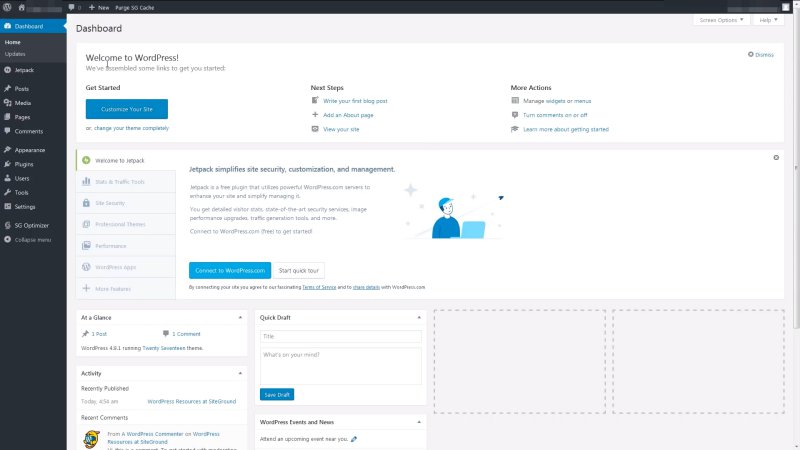800x450 pixels.
Task: Select Stats & Traffic Tools tab
Action: [x=126, y=182]
